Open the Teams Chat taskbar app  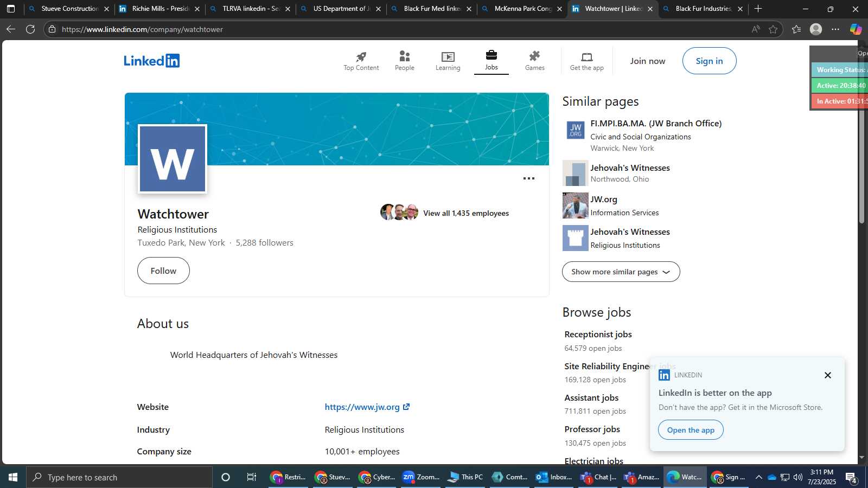(x=597, y=477)
